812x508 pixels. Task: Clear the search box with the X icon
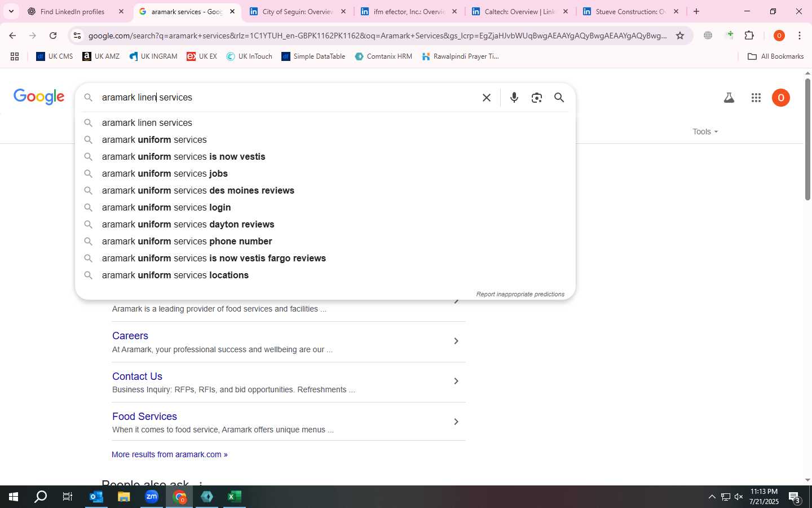(487, 98)
